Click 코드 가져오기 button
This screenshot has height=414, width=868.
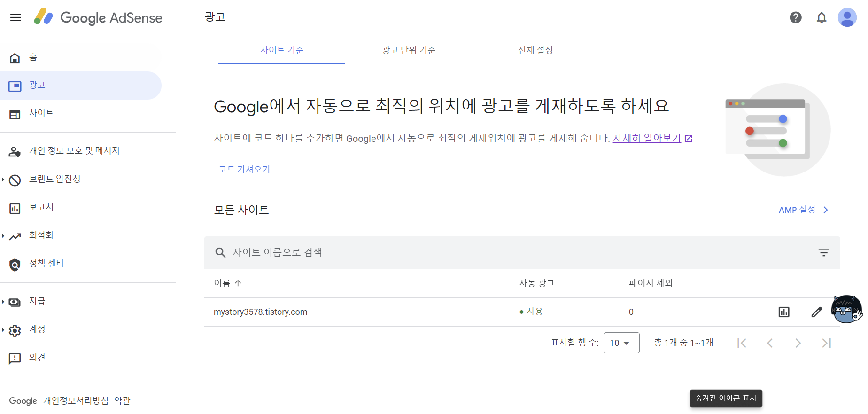[244, 169]
